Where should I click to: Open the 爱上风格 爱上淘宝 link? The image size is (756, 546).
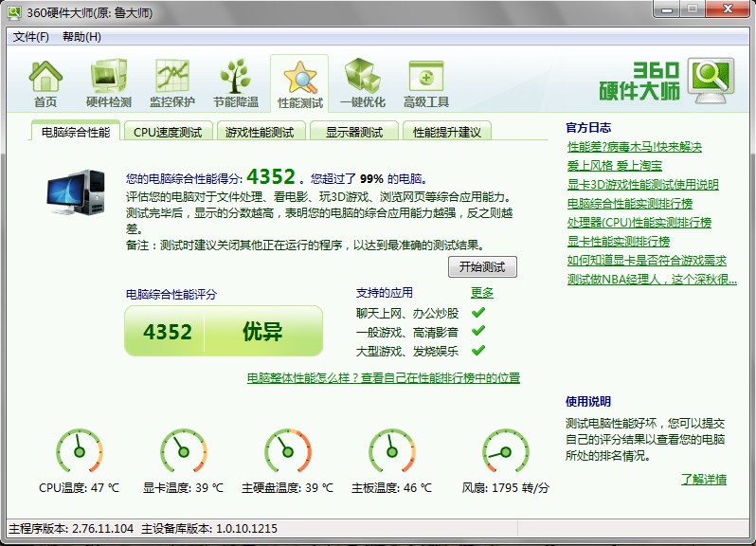pos(614,166)
